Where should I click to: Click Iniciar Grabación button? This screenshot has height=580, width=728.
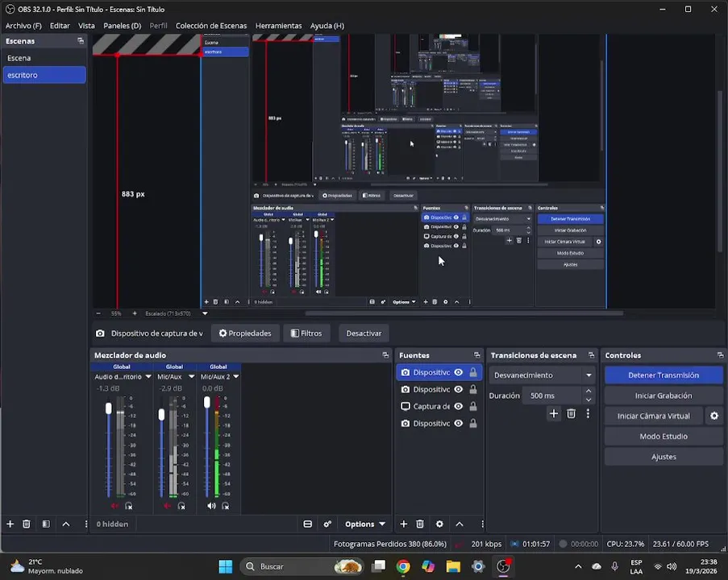click(664, 396)
